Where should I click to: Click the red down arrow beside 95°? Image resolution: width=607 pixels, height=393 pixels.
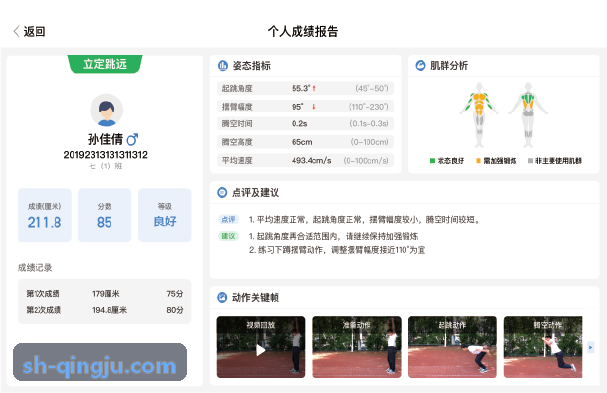(x=314, y=106)
